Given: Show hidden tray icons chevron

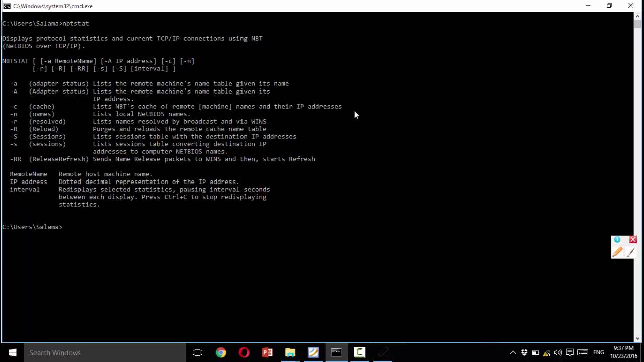Looking at the screenshot, I should point(513,352).
